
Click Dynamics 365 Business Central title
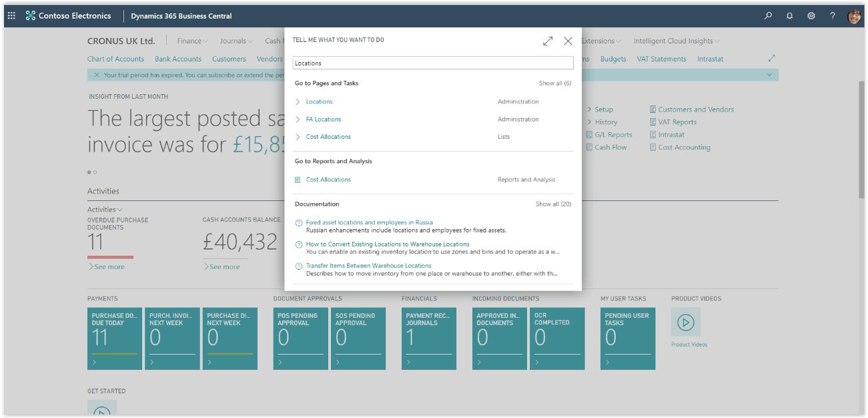[x=181, y=16]
